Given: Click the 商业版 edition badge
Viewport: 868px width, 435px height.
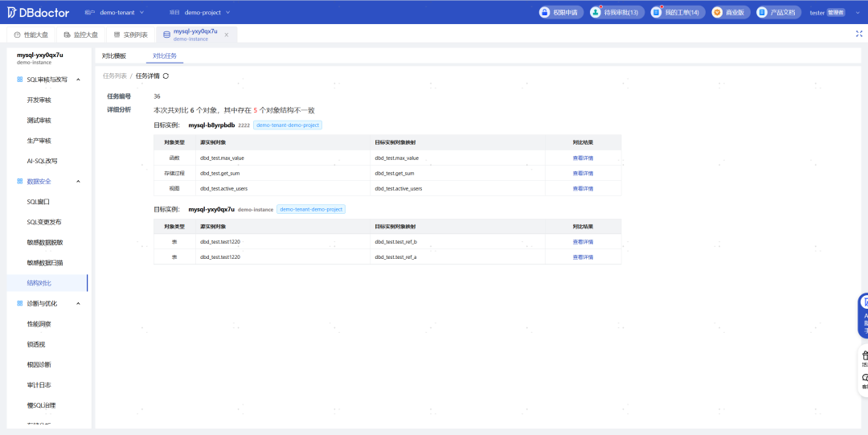Looking at the screenshot, I should click(731, 12).
